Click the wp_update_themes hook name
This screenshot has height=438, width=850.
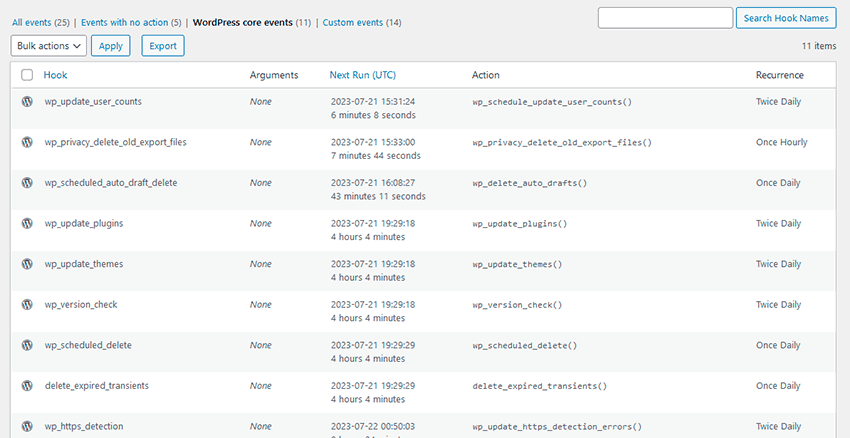coord(84,264)
